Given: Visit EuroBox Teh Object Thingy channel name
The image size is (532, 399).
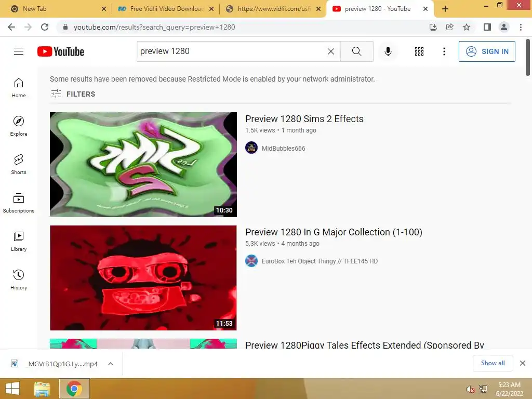Looking at the screenshot, I should (x=320, y=261).
